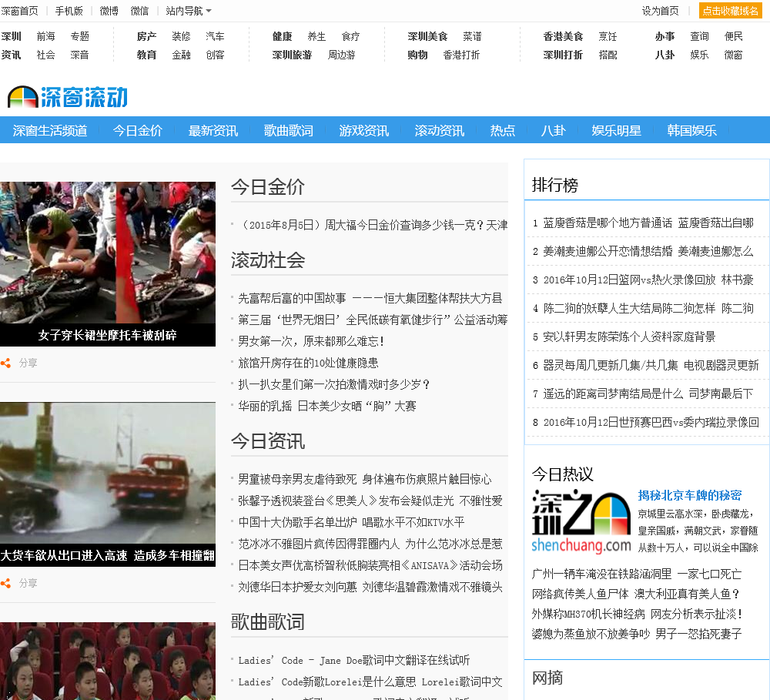Open the 微信 link

point(139,11)
